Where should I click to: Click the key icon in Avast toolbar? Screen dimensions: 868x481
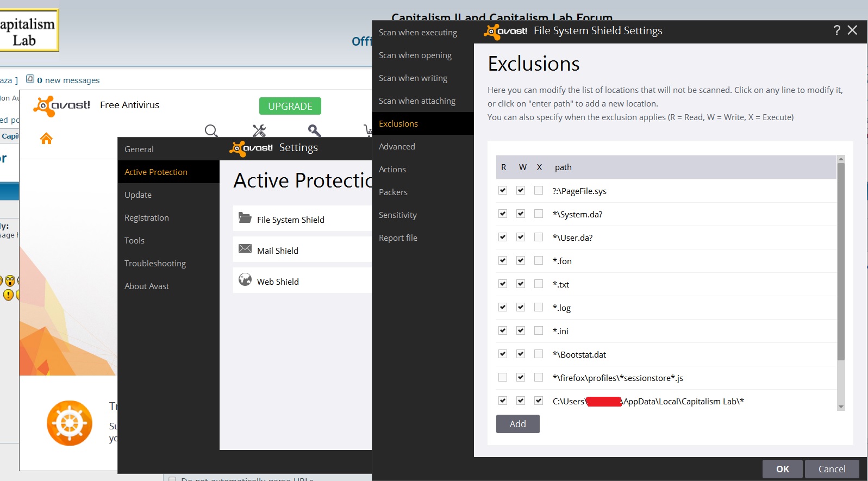click(x=314, y=130)
